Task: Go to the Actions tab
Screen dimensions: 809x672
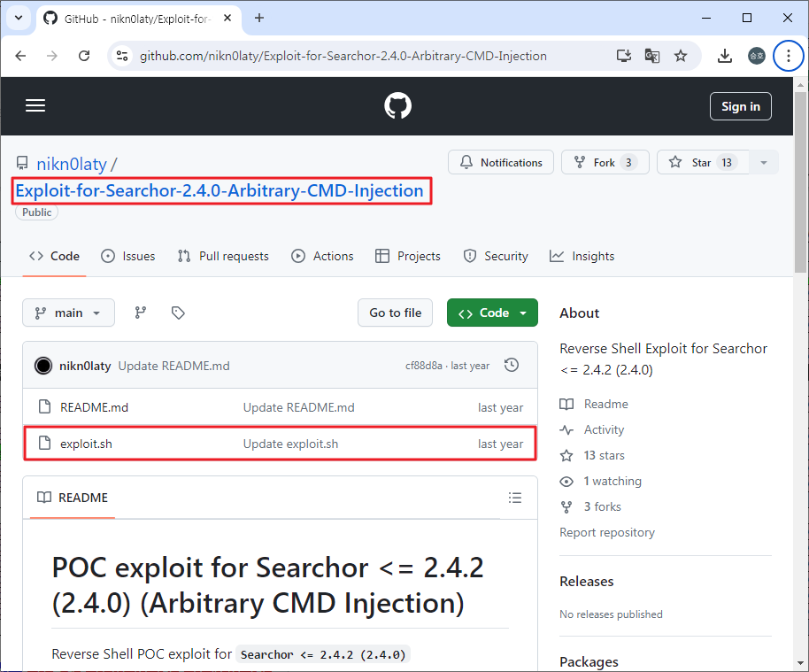Action: [x=322, y=256]
